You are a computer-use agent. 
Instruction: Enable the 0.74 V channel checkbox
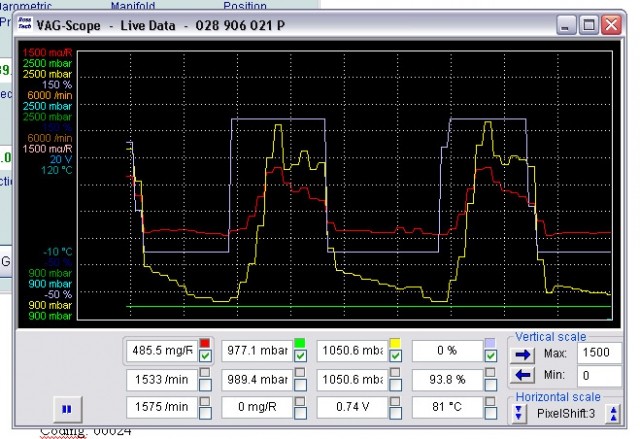pyautogui.click(x=395, y=413)
